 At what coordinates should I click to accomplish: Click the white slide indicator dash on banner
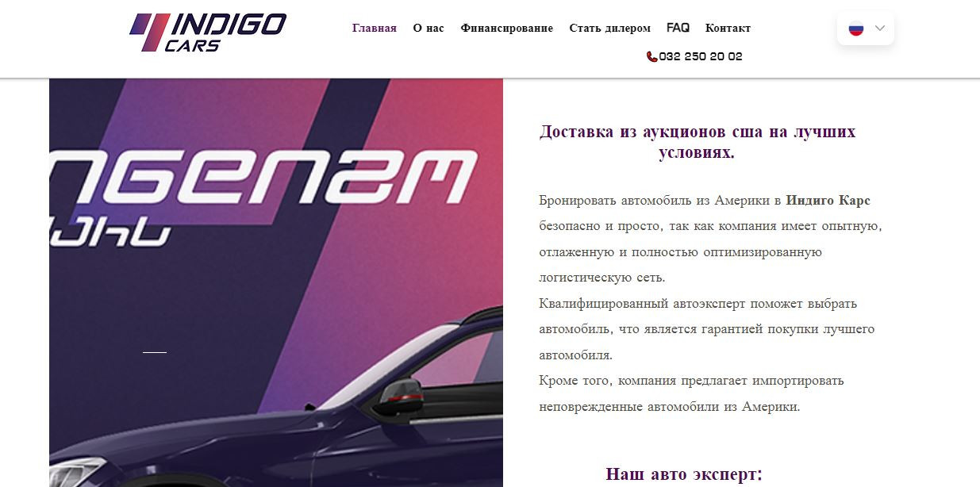click(155, 352)
